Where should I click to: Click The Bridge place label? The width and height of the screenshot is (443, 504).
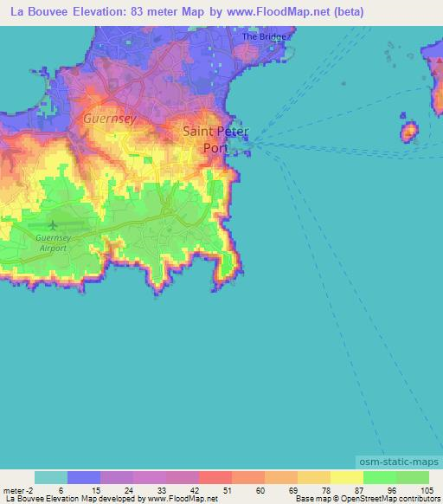[264, 36]
